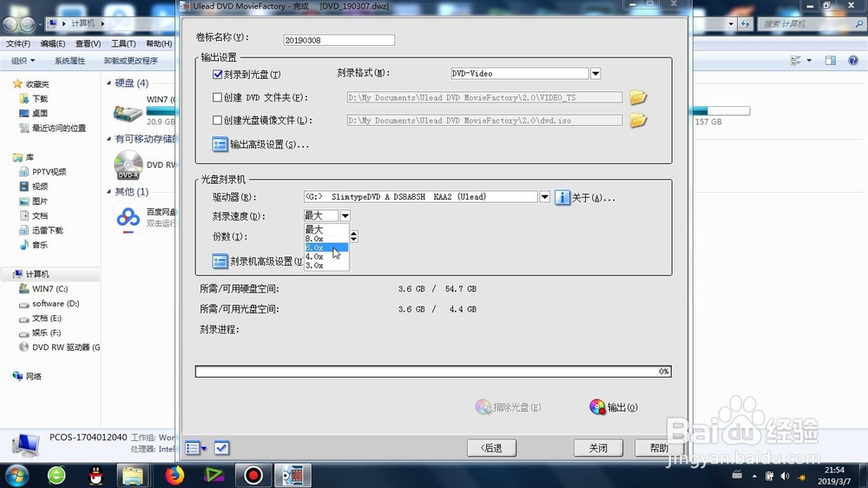Open QQ penguin taskbar icon
The image size is (868, 488).
pyautogui.click(x=95, y=475)
